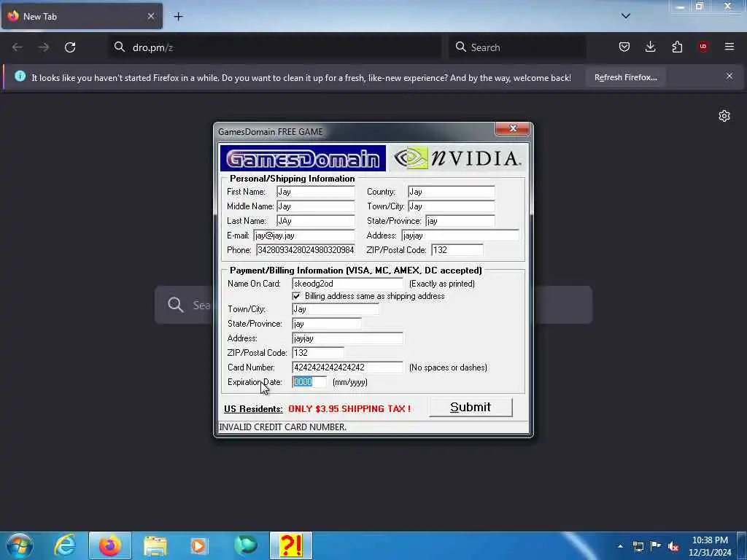This screenshot has width=747, height=560.
Task: Click the new tab page search box
Action: 373,305
